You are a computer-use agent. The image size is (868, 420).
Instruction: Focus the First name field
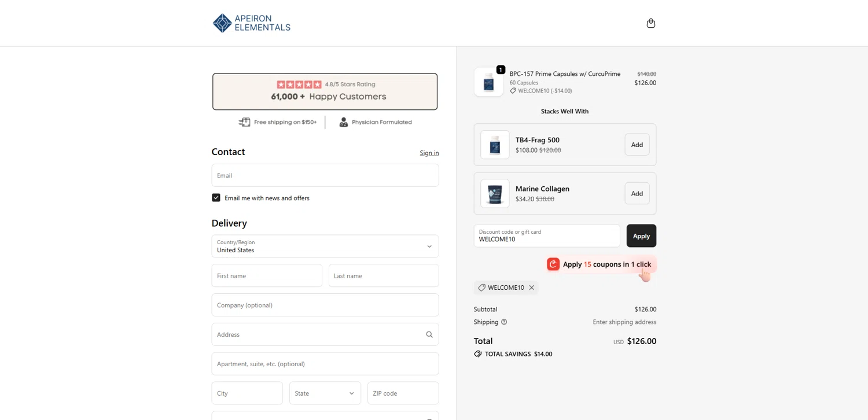[x=267, y=275]
